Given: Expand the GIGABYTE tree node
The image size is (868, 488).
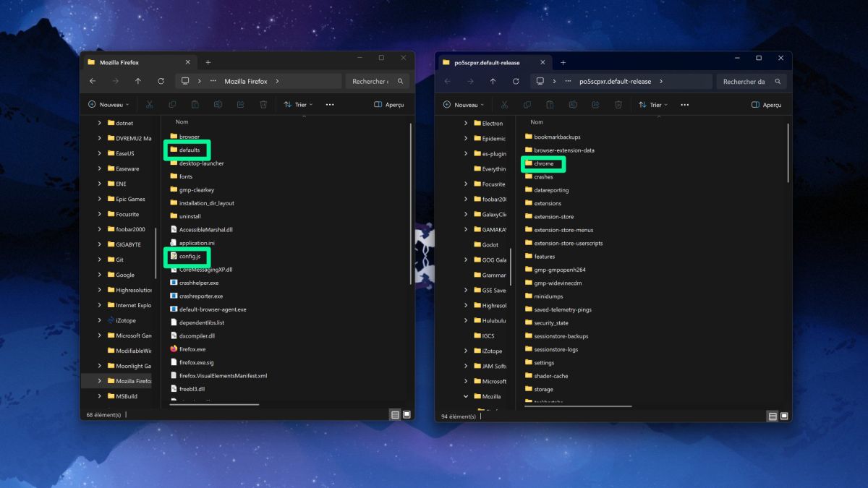Looking at the screenshot, I should (100, 244).
